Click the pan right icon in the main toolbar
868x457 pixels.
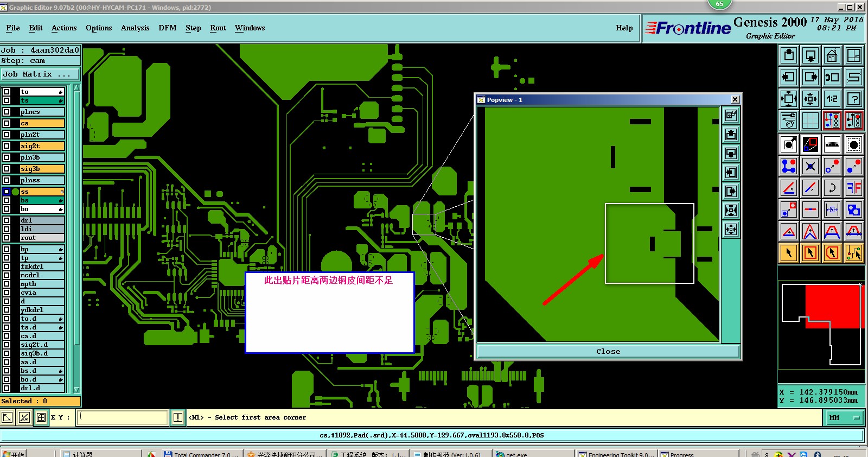click(810, 77)
